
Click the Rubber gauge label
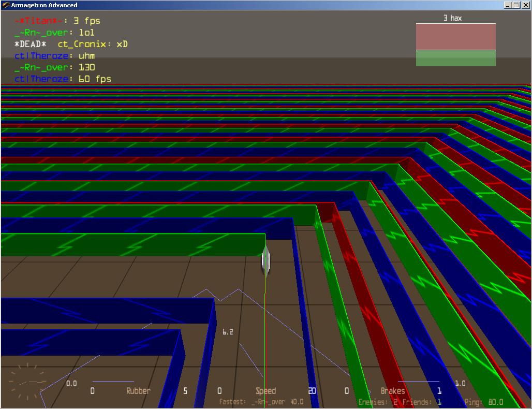138,391
